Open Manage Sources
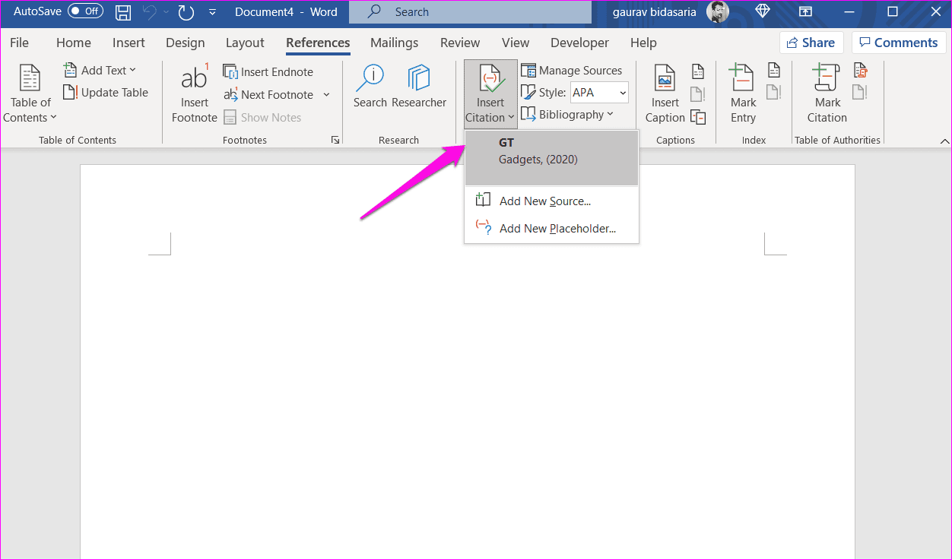952x560 pixels. tap(572, 70)
